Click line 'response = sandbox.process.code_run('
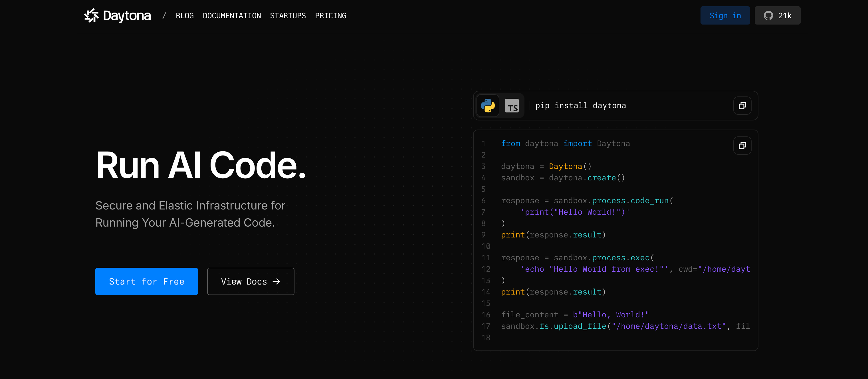Screen dimensions: 868x379 pyautogui.click(x=587, y=201)
